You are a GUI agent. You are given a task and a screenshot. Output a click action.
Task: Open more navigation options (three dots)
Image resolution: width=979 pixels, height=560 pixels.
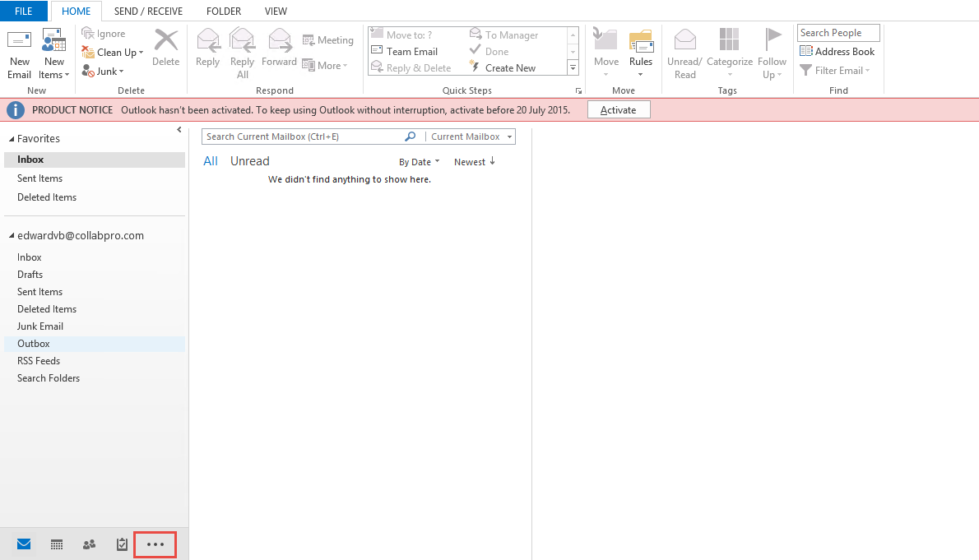pyautogui.click(x=155, y=544)
